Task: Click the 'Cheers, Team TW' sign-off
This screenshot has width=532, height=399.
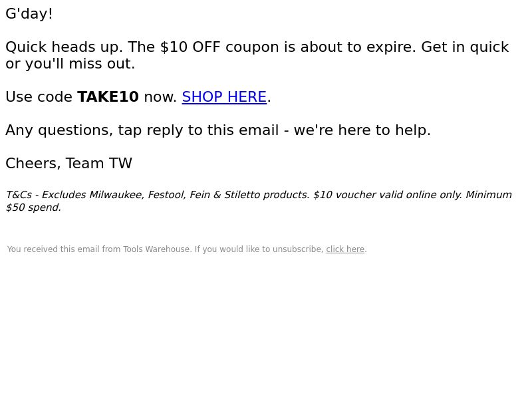Action: click(69, 164)
